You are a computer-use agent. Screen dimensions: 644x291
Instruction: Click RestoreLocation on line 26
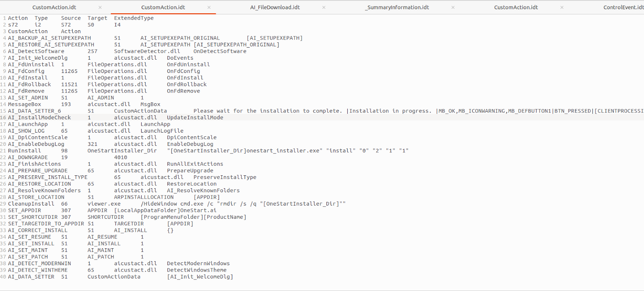[192, 184]
